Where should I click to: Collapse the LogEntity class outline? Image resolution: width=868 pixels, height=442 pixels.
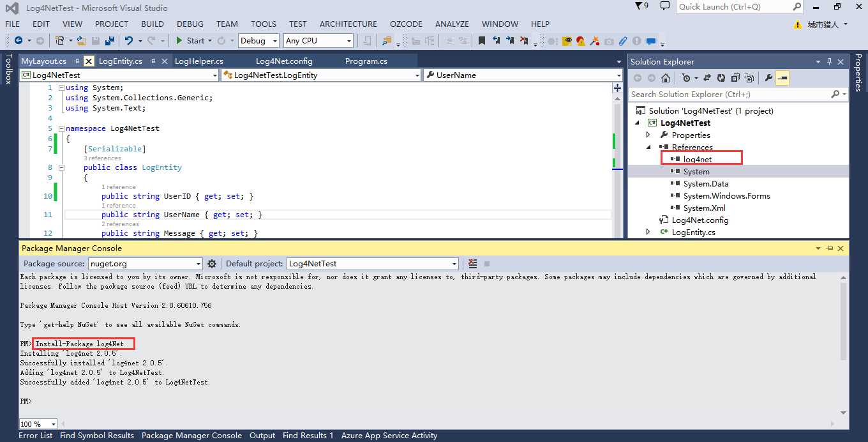(61, 167)
